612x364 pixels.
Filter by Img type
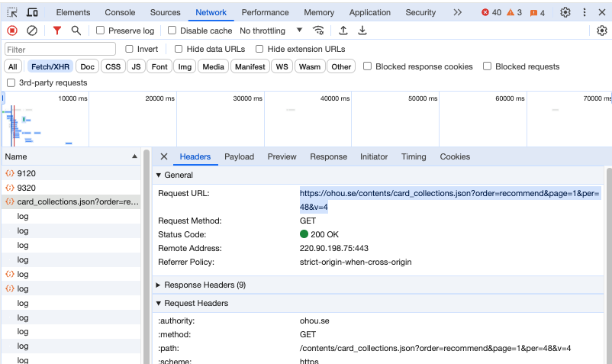[x=185, y=66]
